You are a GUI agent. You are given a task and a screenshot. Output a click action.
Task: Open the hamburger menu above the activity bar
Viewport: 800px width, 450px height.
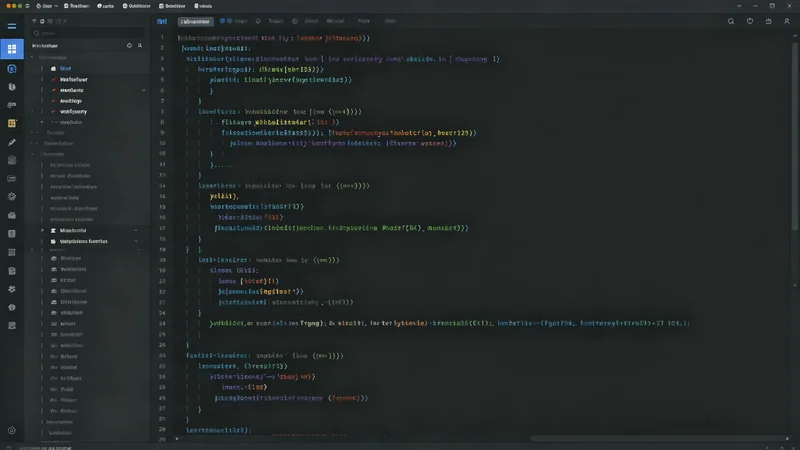(12, 26)
